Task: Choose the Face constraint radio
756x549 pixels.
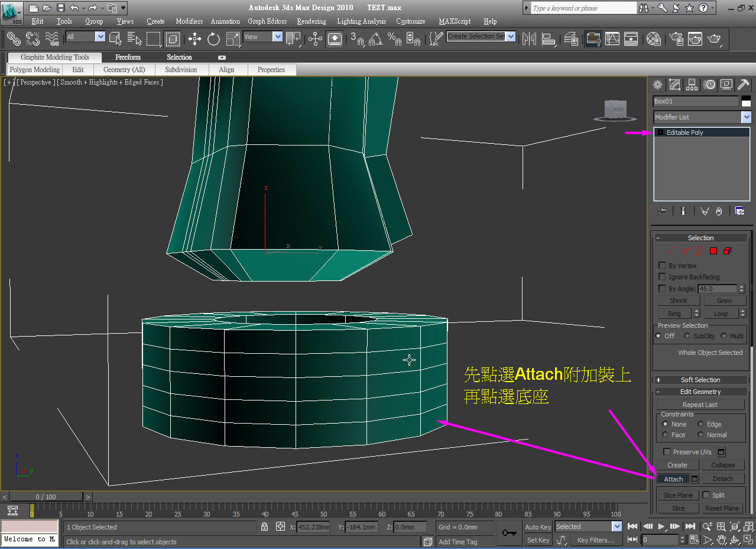Action: click(x=666, y=435)
